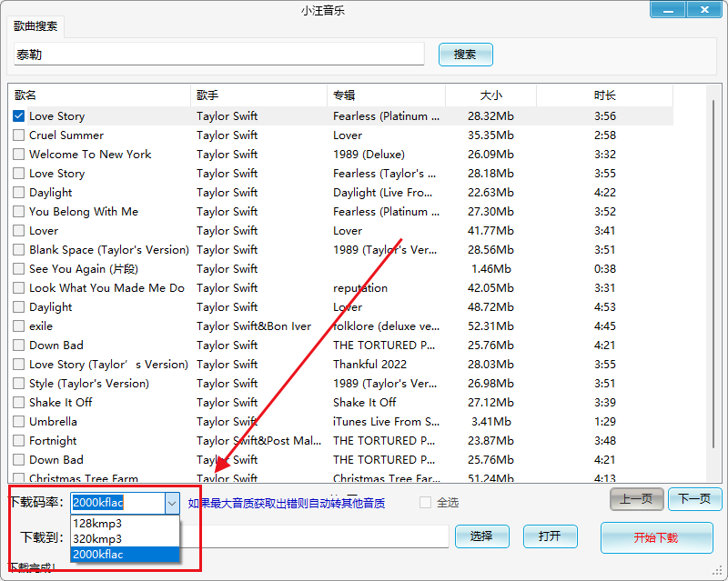Focus the search field containing 泰勒

[219, 55]
